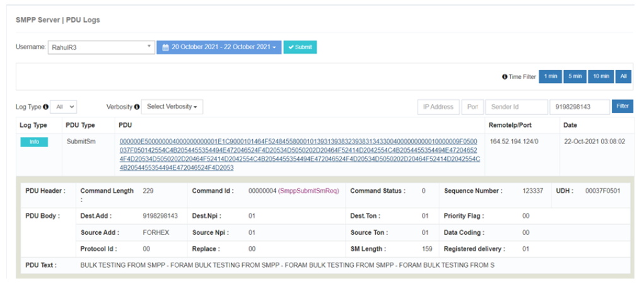Viewport: 644px width, 288px height.
Task: Click the Verbosity info icon
Action: click(x=137, y=107)
